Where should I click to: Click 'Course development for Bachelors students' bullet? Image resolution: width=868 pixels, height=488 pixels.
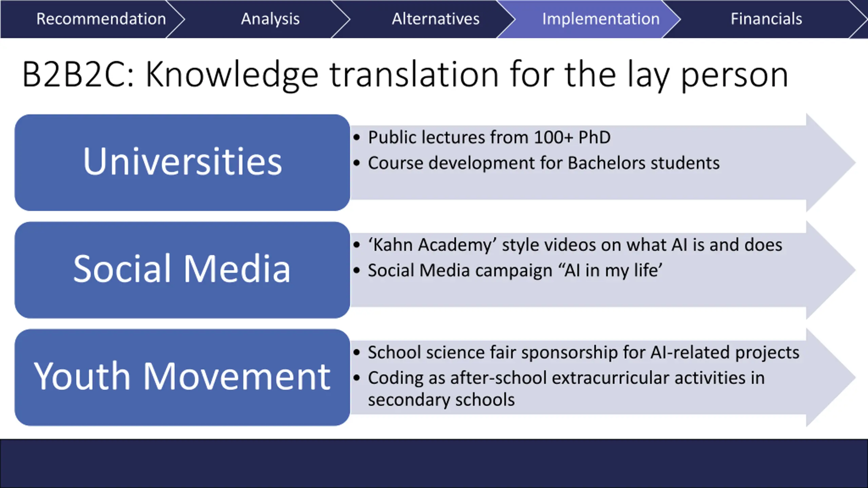point(544,163)
